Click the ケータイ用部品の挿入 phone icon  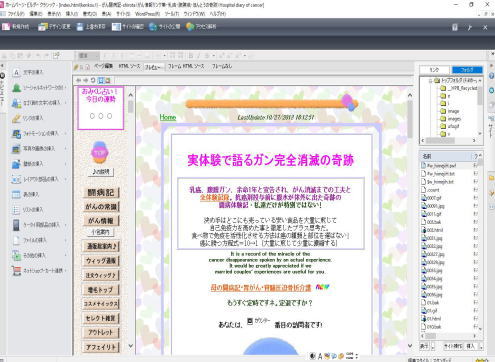tap(16, 225)
